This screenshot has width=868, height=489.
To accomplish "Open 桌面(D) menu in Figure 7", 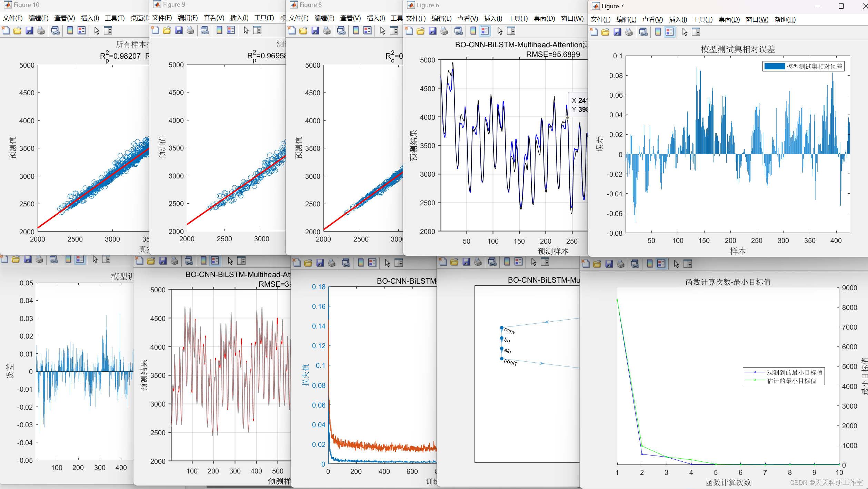I will [729, 19].
